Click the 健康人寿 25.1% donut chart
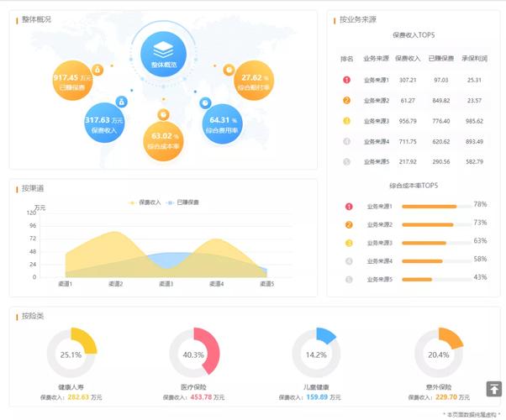The width and height of the screenshot is (506, 420). 71,354
